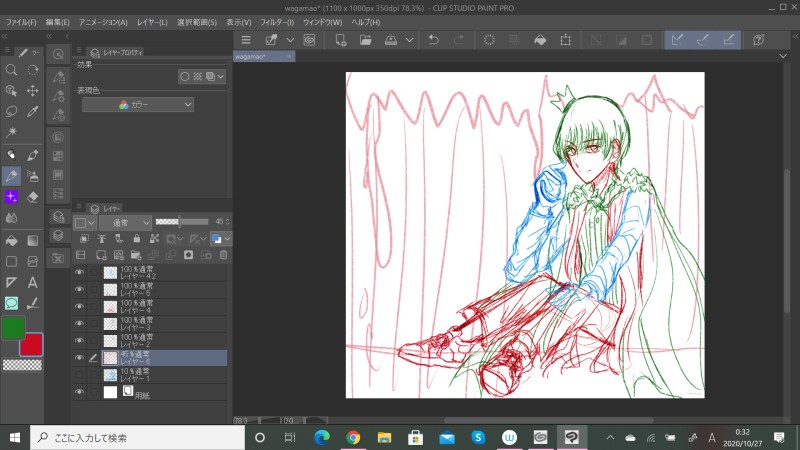Hide layer レイヤー 4 2 via eye icon

pyautogui.click(x=79, y=273)
